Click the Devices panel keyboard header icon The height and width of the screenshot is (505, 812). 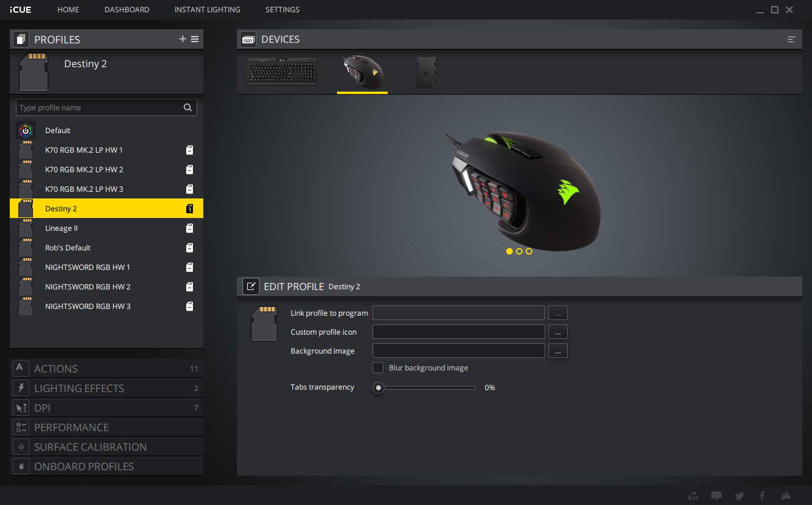248,39
